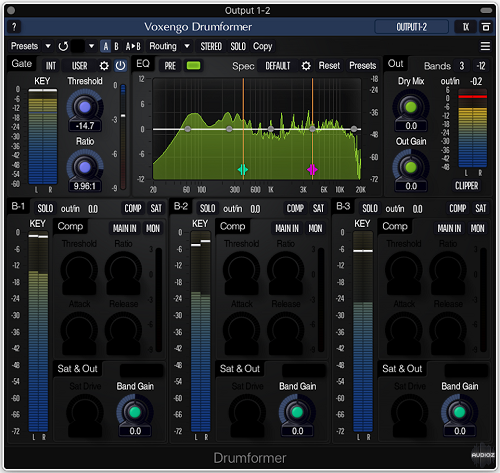The width and height of the screenshot is (500, 473).
Task: Click the EQ curve point near 60 Hz
Action: [x=188, y=129]
